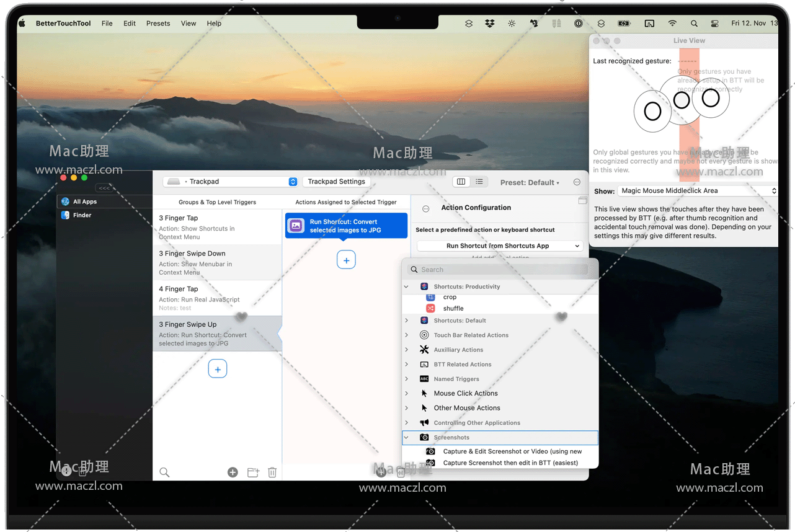This screenshot has height=532, width=795.
Task: Click the Trackpad Settings button
Action: point(337,182)
